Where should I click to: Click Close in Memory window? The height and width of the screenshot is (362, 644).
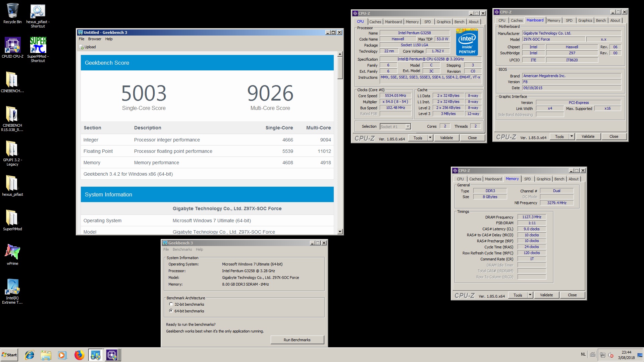click(572, 295)
